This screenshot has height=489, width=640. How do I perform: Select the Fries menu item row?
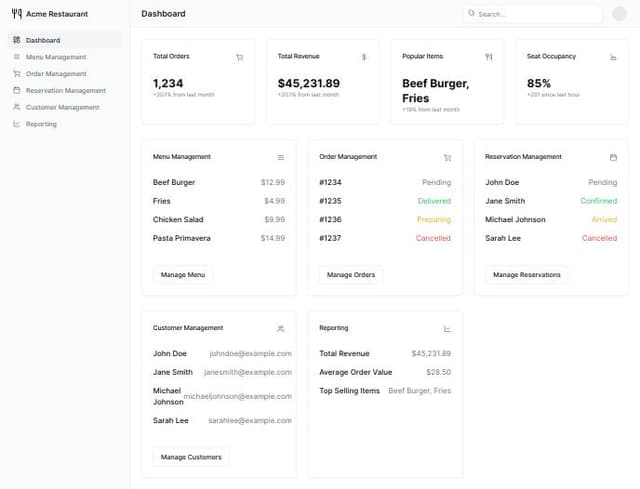coord(219,201)
